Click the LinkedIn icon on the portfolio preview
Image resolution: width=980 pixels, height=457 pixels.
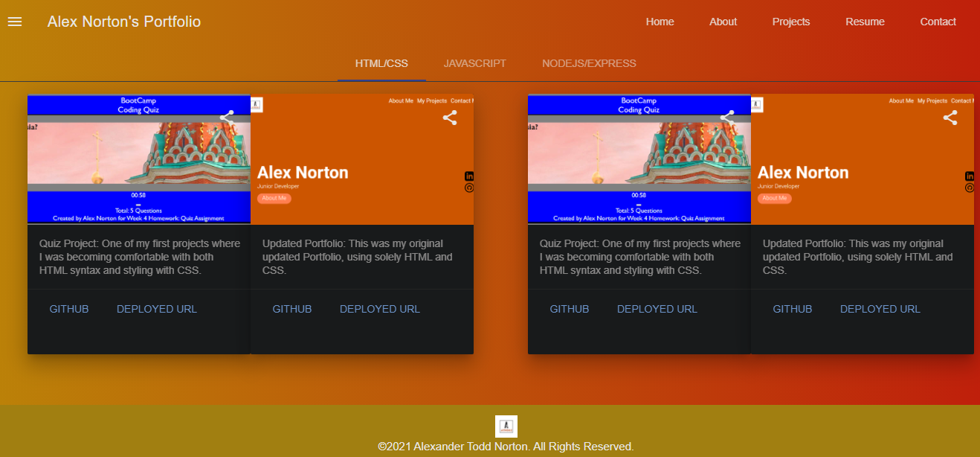point(468,176)
